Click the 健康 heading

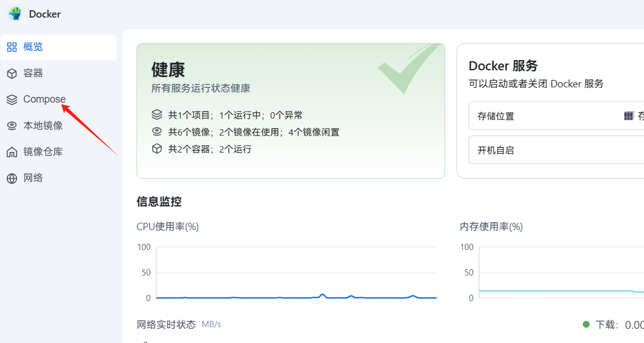[x=168, y=70]
